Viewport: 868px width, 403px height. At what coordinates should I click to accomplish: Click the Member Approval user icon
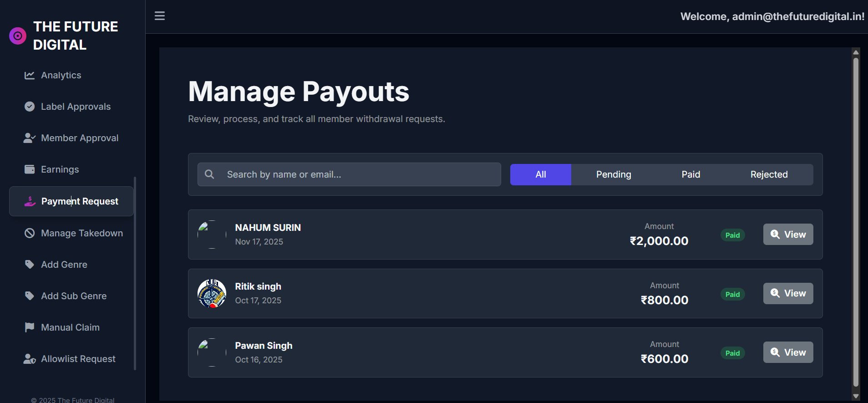click(30, 138)
